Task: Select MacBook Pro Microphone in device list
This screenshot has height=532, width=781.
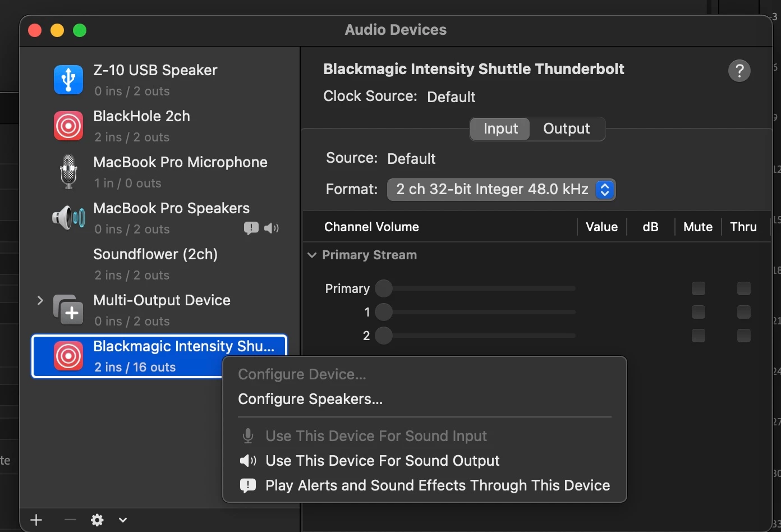Action: coord(159,172)
